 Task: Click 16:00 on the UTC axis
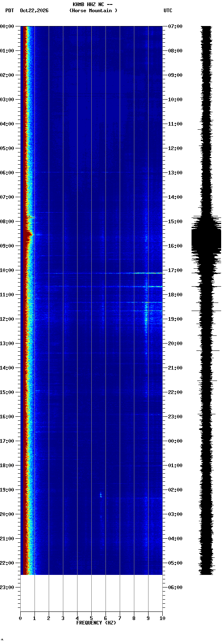coord(175,246)
